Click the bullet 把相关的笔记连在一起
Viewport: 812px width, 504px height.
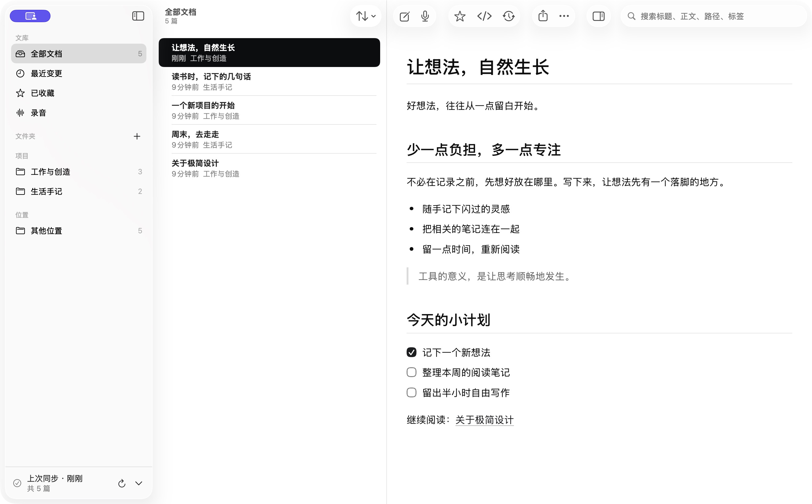(471, 229)
